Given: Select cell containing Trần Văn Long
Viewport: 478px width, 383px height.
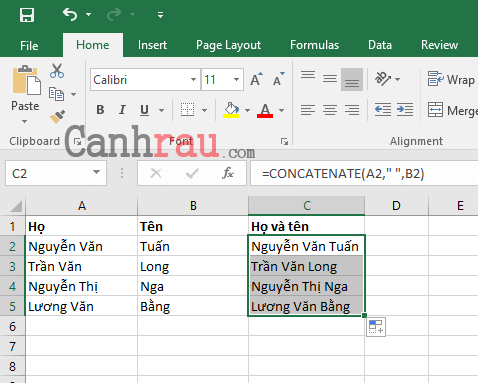Looking at the screenshot, I should click(306, 266).
